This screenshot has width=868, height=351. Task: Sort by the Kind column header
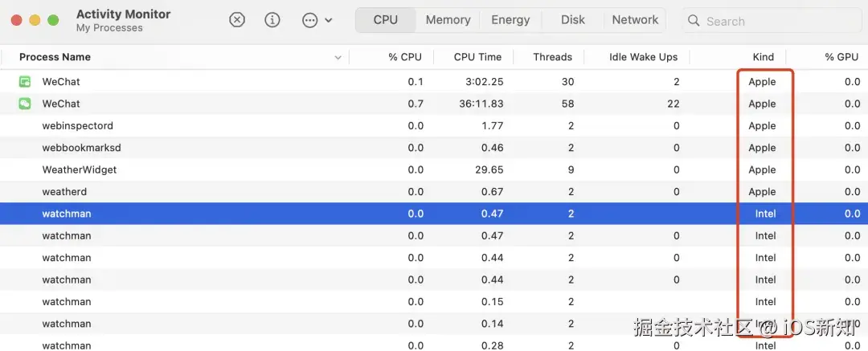click(763, 57)
